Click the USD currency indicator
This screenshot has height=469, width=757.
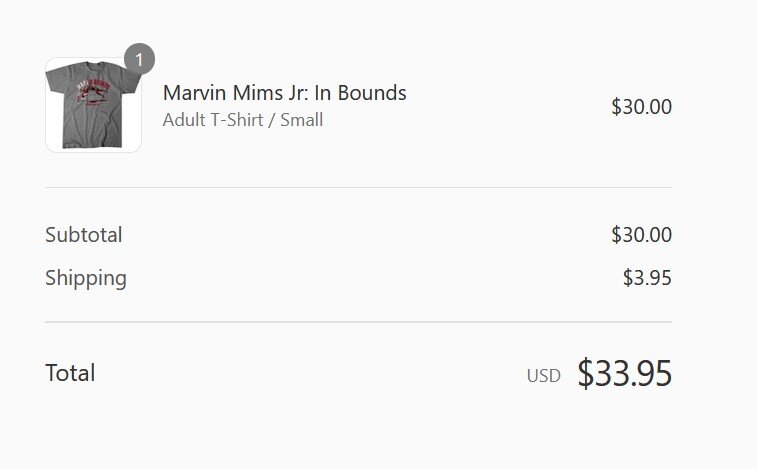tap(544, 376)
